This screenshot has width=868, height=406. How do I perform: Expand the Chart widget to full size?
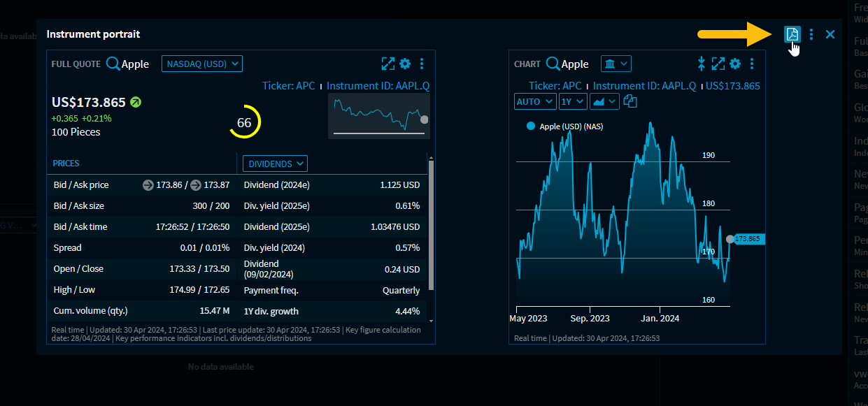(718, 64)
